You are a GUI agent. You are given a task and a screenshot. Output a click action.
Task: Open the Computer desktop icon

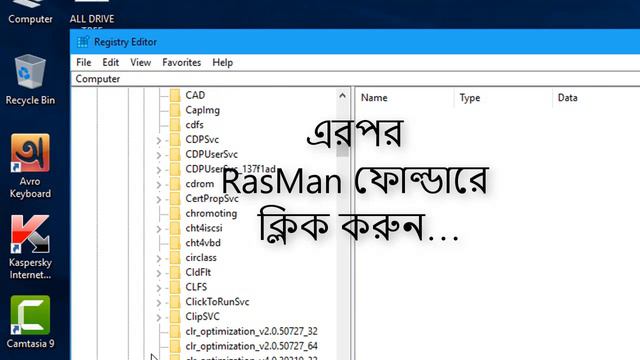click(x=30, y=12)
